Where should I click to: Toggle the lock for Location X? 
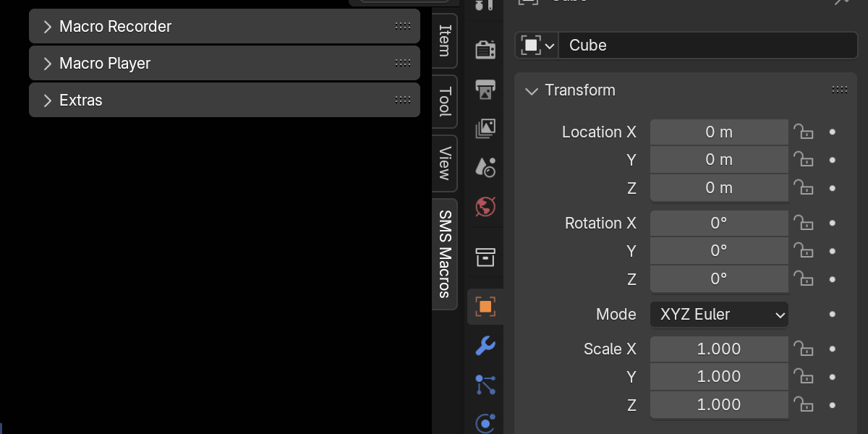(803, 132)
